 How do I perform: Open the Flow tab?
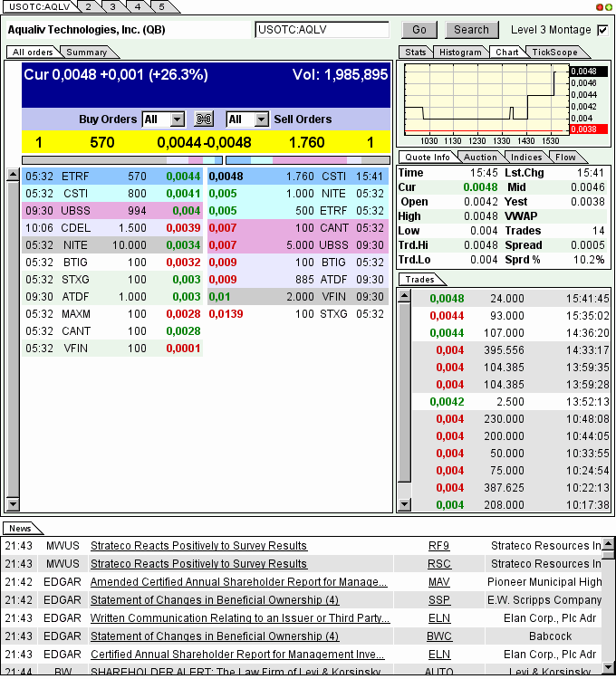click(565, 158)
